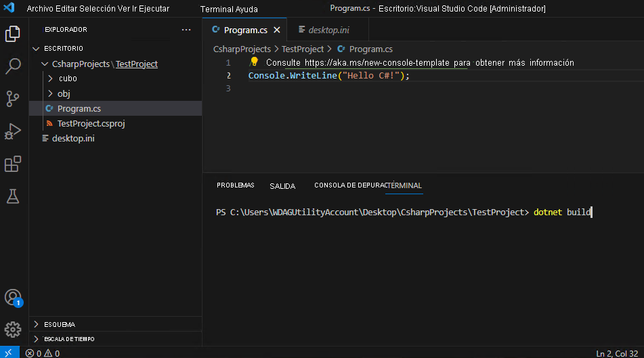Open the Testing flask icon
Viewport: 644px width, 358px height.
pos(12,196)
